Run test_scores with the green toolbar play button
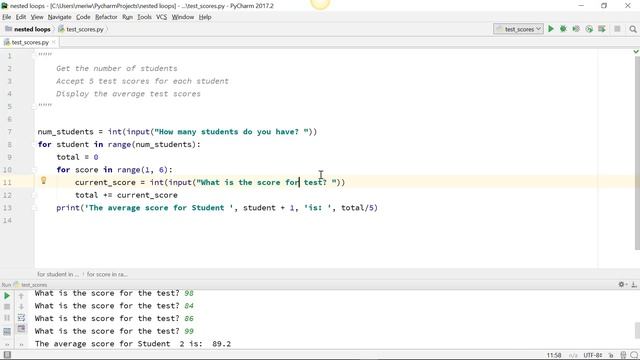This screenshot has width=640, height=360. coord(551,29)
